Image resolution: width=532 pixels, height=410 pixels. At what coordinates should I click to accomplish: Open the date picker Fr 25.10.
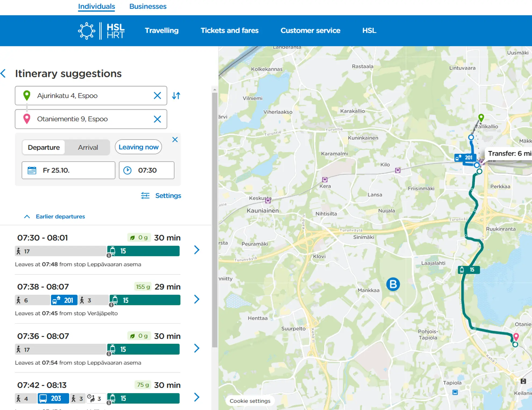tap(68, 170)
